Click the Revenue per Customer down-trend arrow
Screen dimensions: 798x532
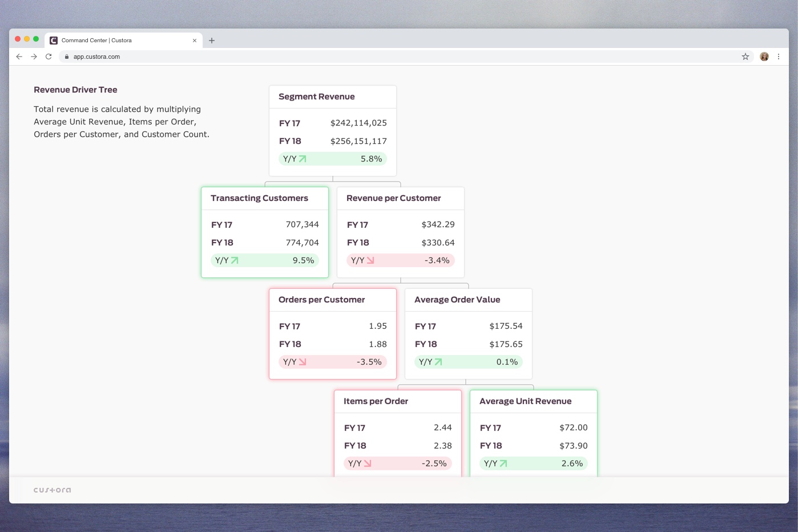(x=370, y=260)
